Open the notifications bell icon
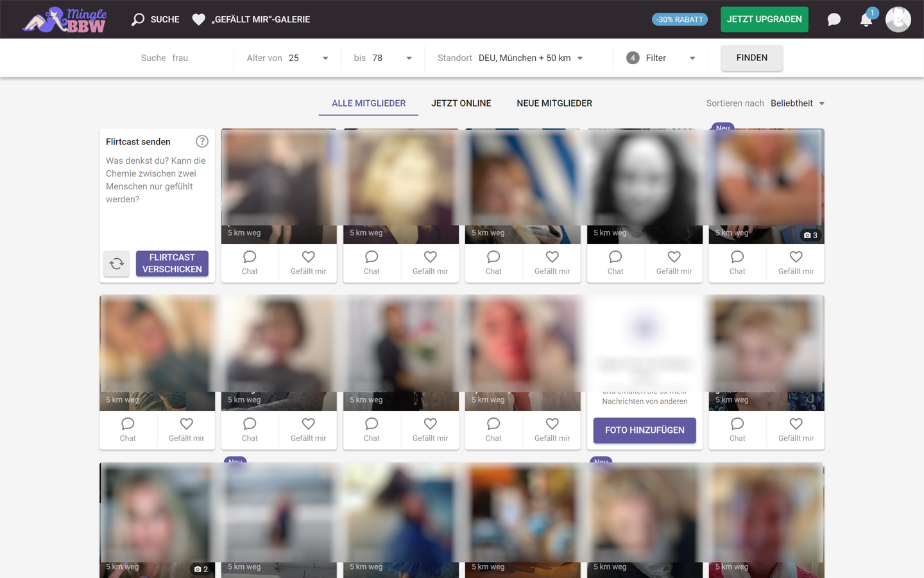 pyautogui.click(x=866, y=20)
